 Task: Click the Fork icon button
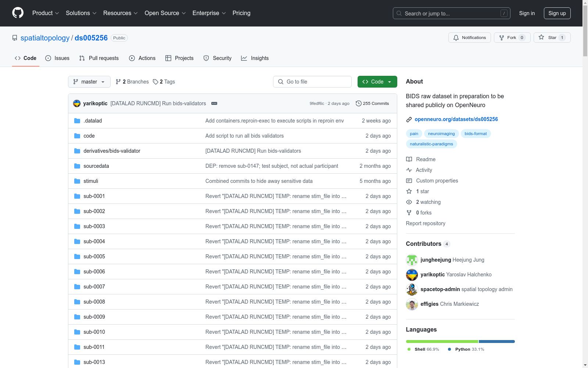[x=512, y=38]
